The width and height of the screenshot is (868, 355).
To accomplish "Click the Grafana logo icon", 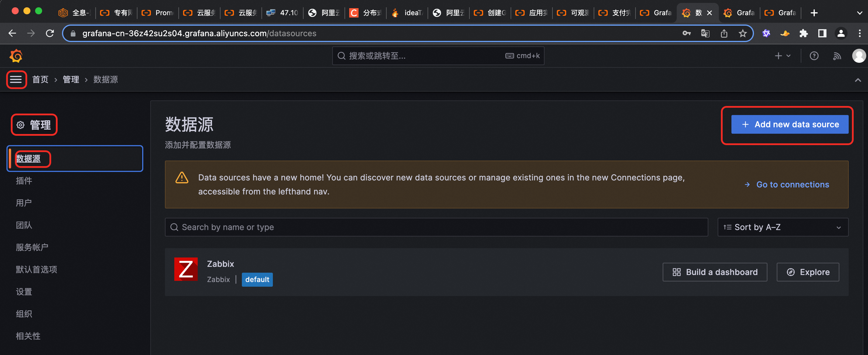I will coord(16,56).
